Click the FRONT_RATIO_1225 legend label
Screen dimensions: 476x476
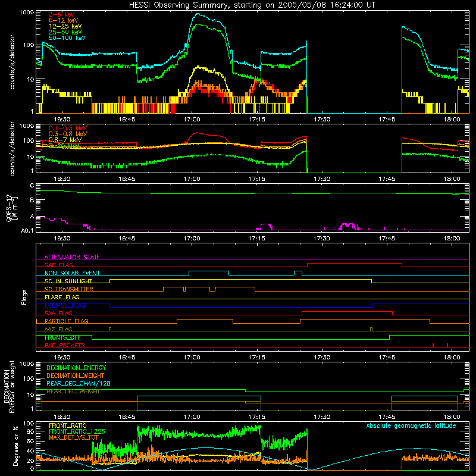(77, 431)
